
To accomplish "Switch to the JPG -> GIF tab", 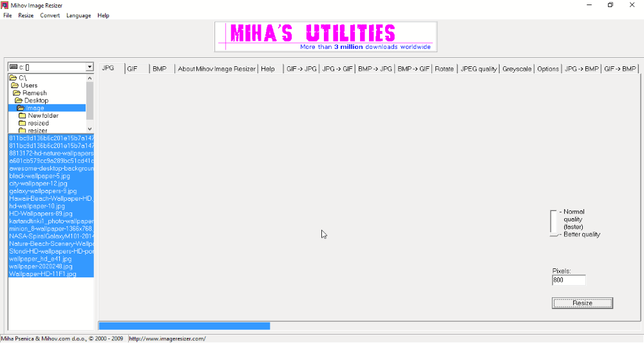I will pyautogui.click(x=337, y=69).
